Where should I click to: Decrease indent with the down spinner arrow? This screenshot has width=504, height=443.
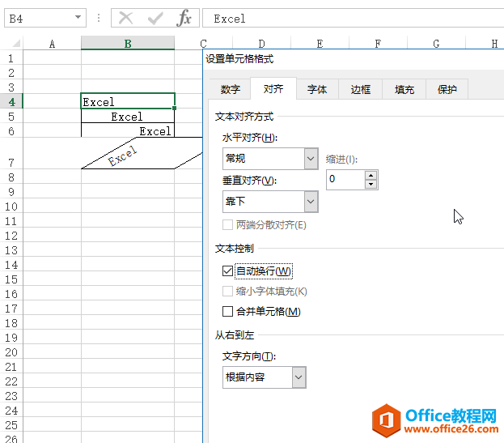click(x=371, y=184)
